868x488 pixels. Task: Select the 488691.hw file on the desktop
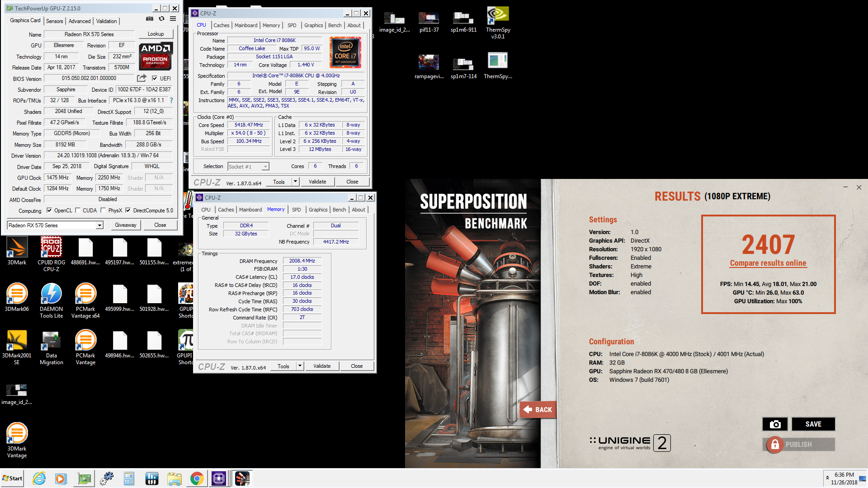tap(85, 252)
